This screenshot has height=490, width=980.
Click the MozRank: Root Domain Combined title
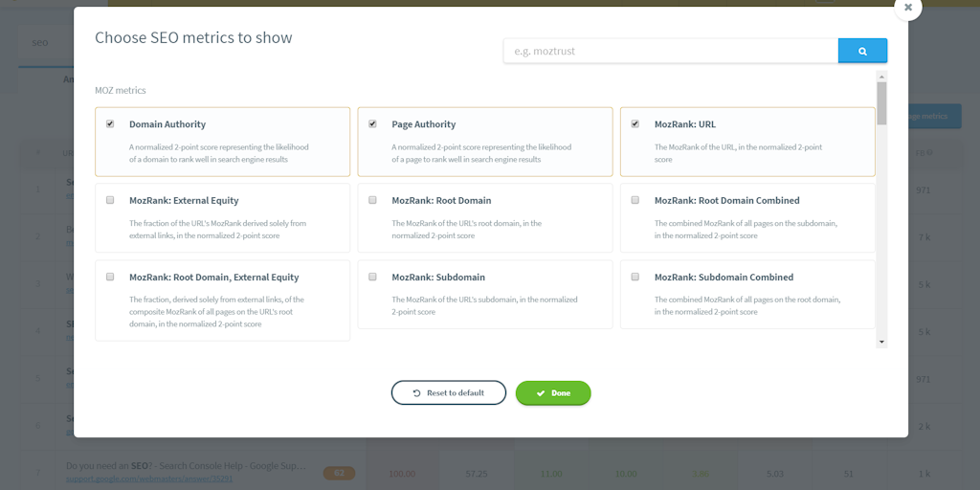[x=727, y=201]
